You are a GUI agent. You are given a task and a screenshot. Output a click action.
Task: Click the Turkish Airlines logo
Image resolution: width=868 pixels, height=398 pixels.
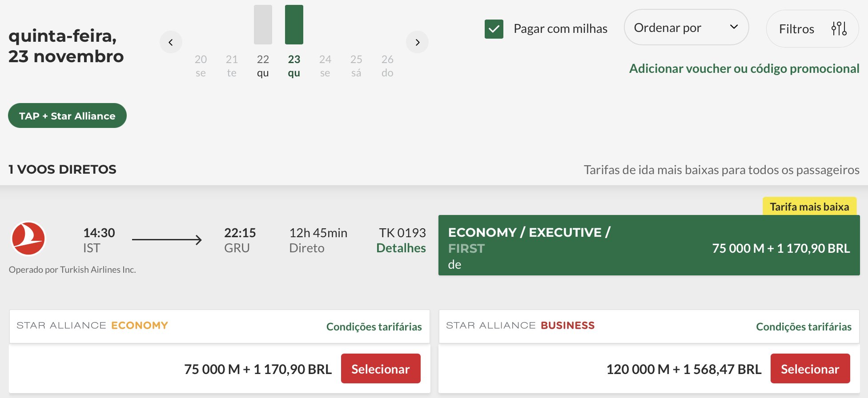tap(28, 239)
